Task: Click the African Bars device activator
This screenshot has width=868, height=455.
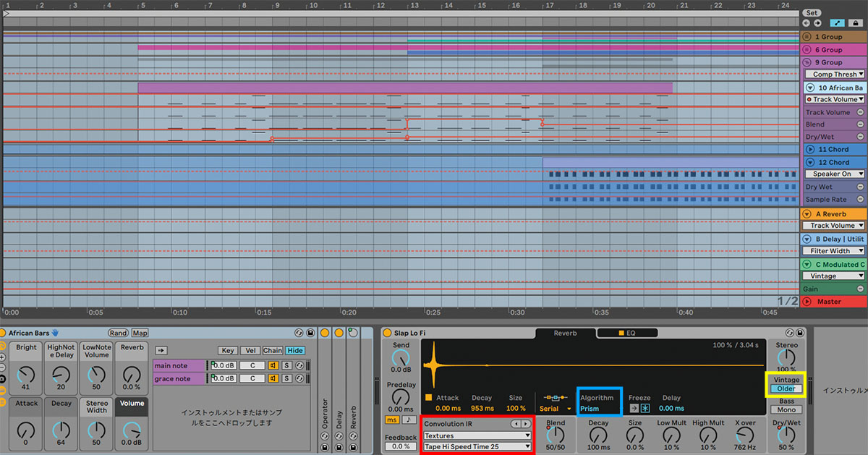Action: (x=3, y=333)
